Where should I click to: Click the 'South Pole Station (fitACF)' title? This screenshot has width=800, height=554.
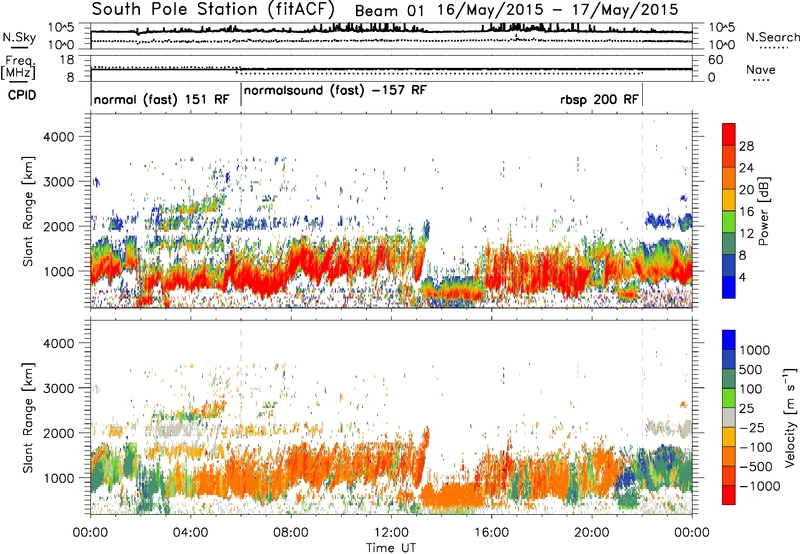coord(213,9)
